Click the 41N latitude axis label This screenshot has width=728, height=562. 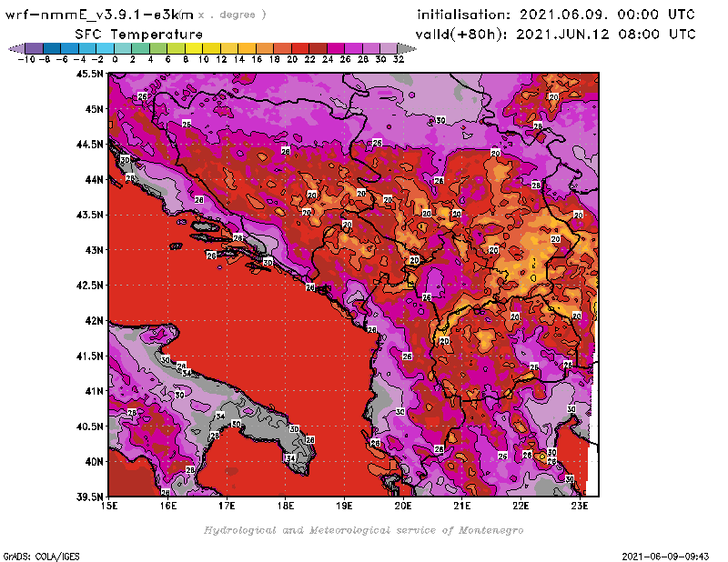94,391
